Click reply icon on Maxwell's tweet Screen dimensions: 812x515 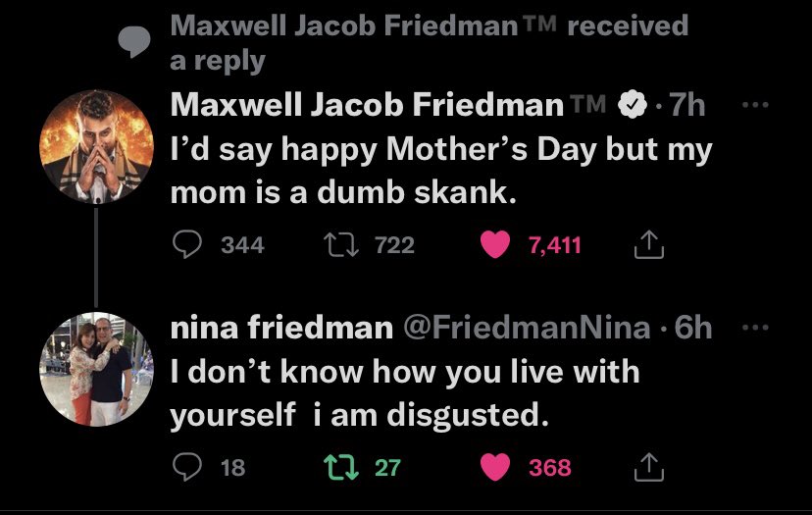(187, 244)
